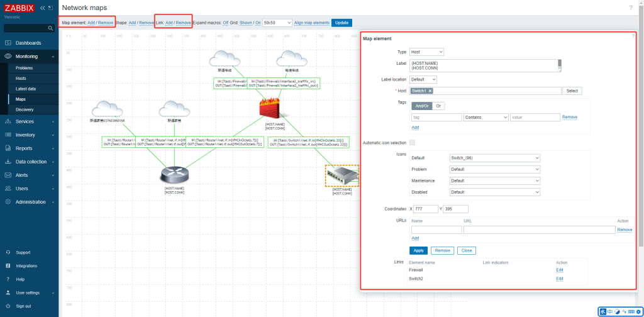This screenshot has width=644, height=317.
Task: Expand the Inventory menu
Action: (x=29, y=135)
